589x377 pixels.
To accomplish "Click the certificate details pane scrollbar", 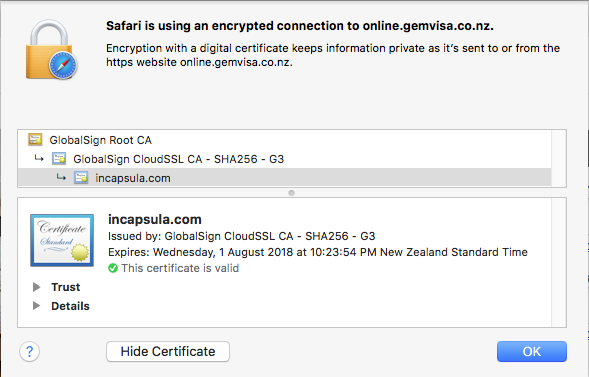I will click(x=559, y=262).
